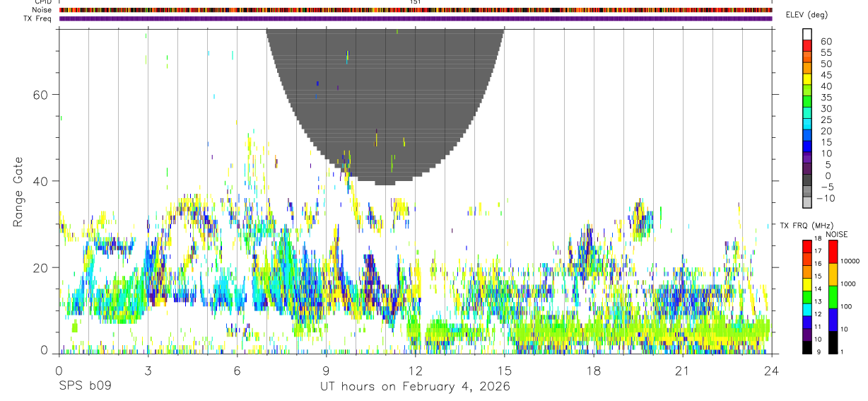868x401 pixels.
Task: Click the cyan 12–13 MHz TX FRQ segment
Action: pos(807,309)
